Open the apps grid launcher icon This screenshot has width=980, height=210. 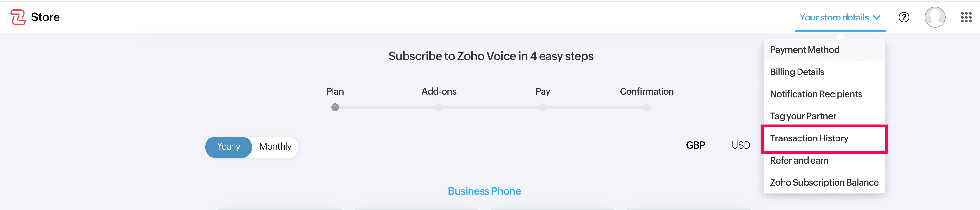(966, 17)
